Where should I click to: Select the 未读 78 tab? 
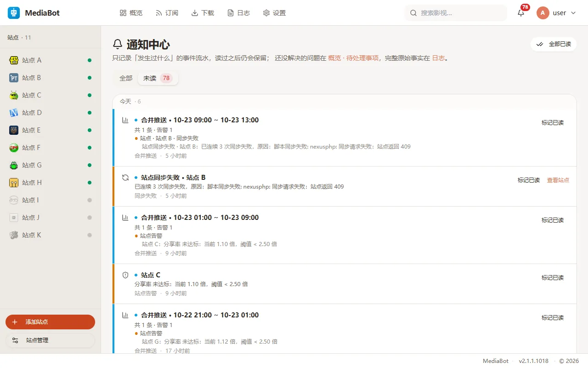click(158, 78)
